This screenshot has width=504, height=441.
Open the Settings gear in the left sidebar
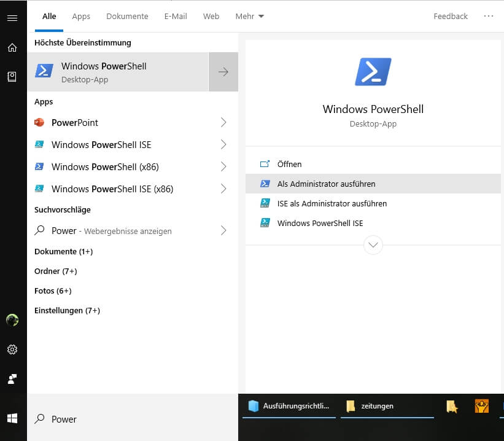point(12,349)
